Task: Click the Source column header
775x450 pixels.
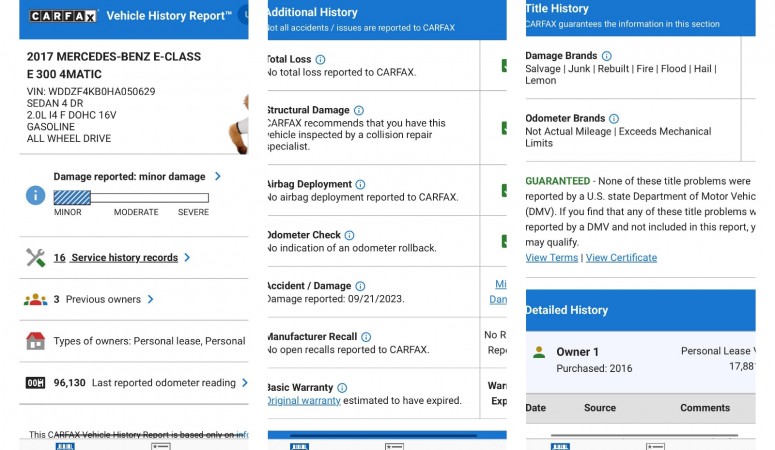Action: tap(600, 408)
